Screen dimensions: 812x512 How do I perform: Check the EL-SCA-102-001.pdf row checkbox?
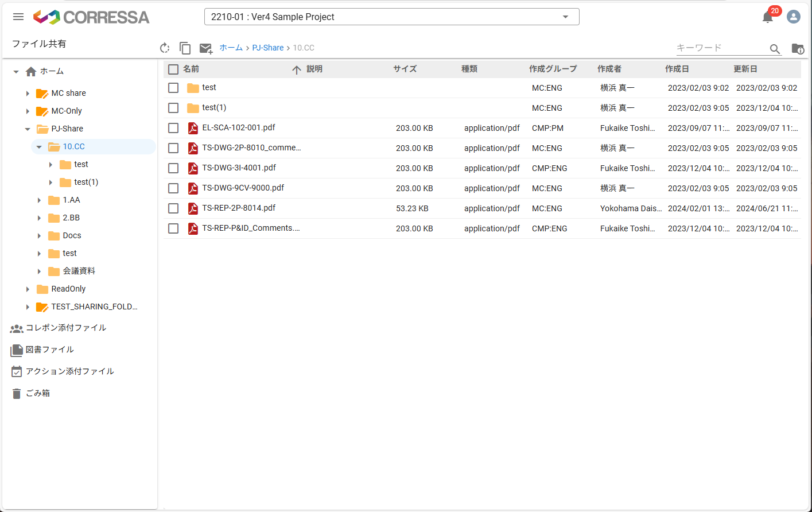(x=173, y=127)
